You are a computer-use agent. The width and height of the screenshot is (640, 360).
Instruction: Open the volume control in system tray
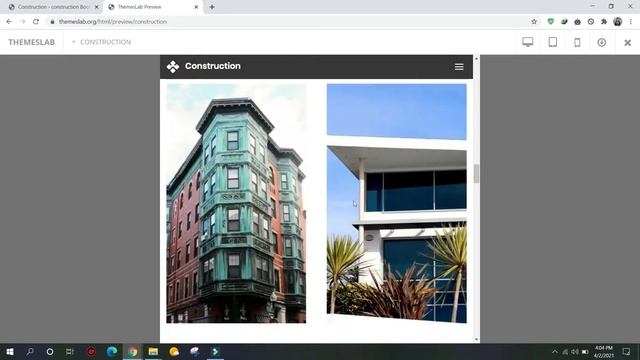coord(575,351)
